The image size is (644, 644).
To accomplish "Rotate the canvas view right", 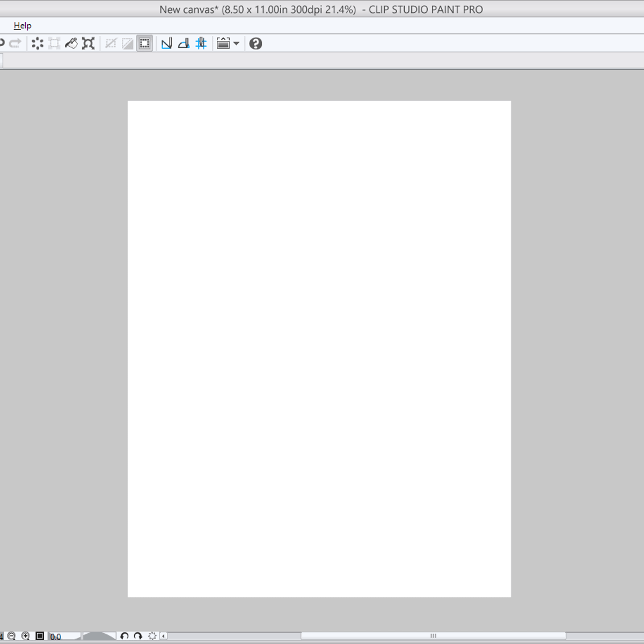I will coord(138,636).
